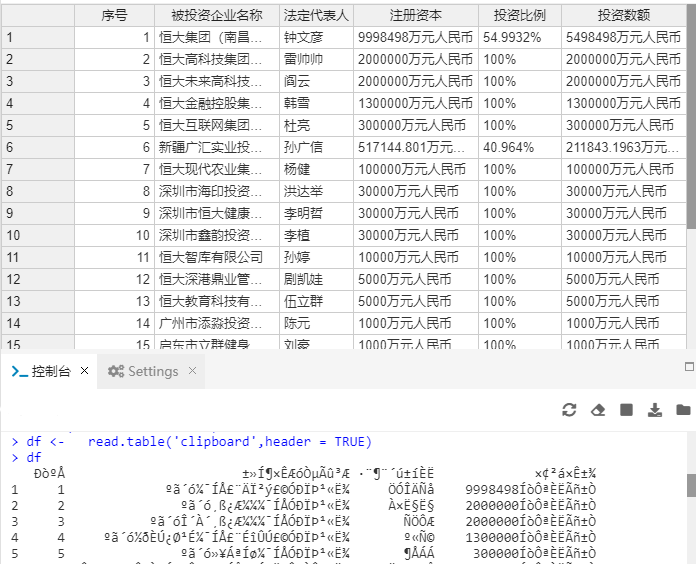The image size is (696, 564).
Task: Select the 投资比例 column header
Action: [x=519, y=16]
